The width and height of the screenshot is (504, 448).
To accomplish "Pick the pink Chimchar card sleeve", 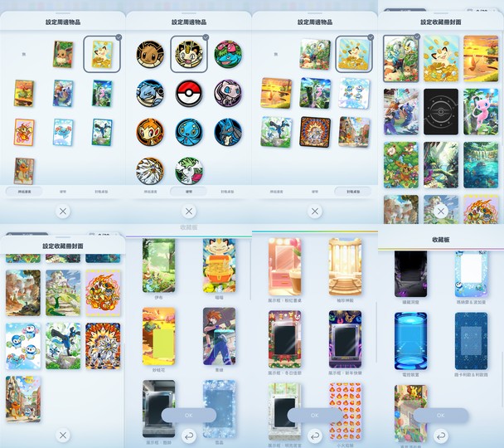I will [x=24, y=132].
